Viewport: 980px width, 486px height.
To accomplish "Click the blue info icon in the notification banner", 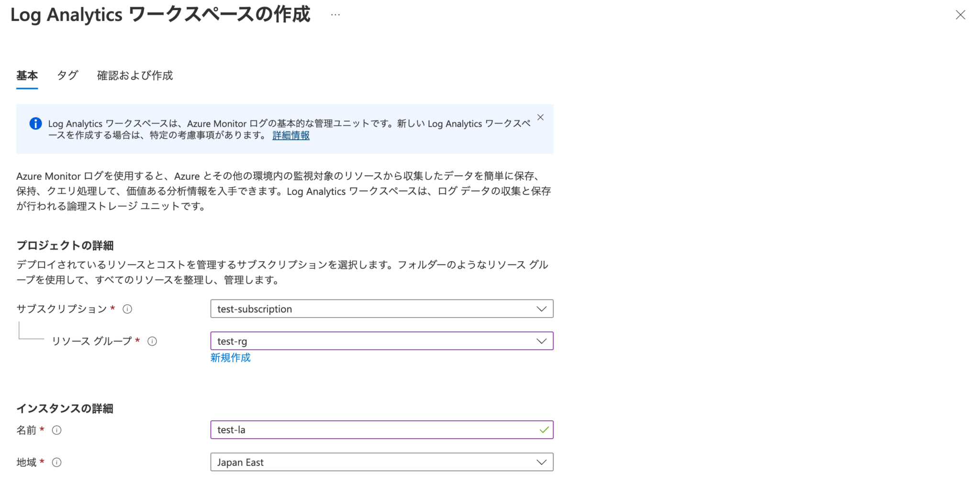I will coord(35,123).
